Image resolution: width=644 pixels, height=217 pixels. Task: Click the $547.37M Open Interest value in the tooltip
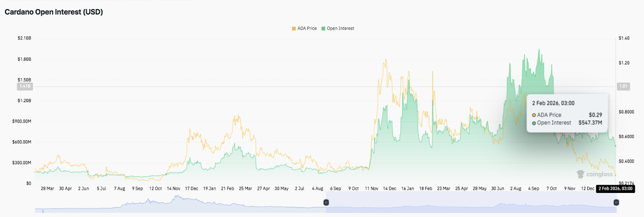[x=590, y=123]
